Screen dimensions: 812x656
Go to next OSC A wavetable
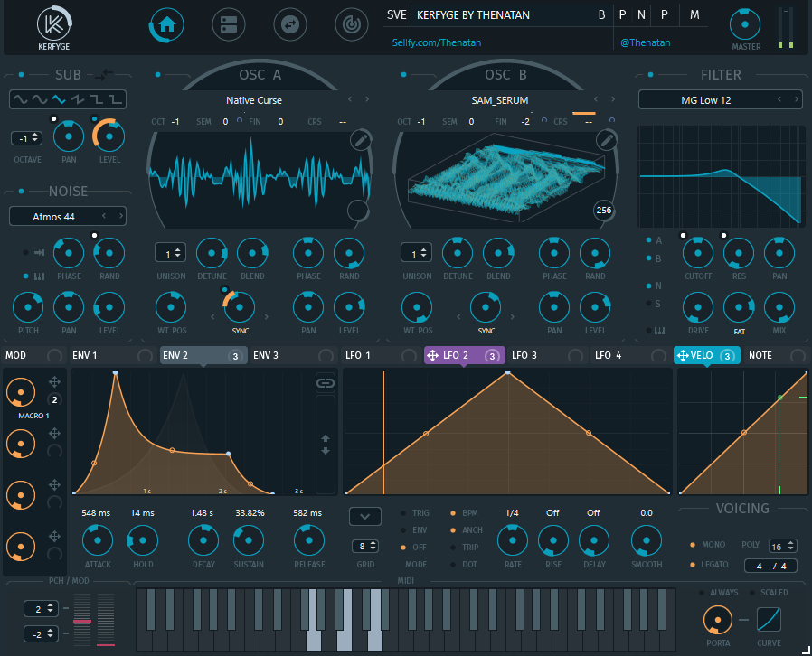(x=367, y=99)
